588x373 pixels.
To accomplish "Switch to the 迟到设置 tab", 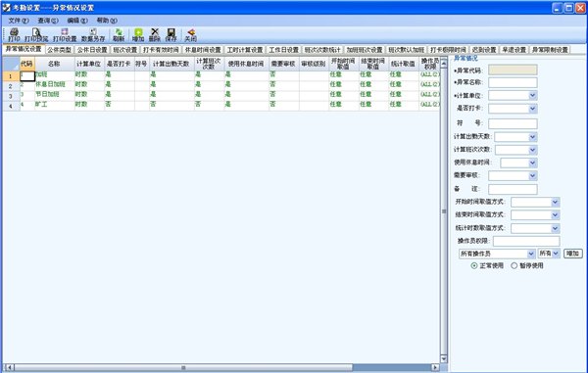I will (x=484, y=49).
